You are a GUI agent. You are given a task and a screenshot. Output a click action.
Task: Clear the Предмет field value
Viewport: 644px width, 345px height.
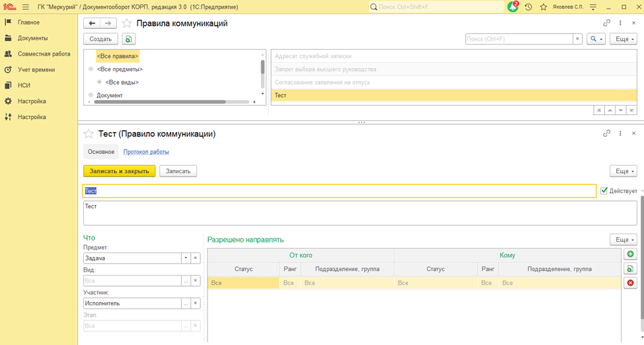point(196,258)
